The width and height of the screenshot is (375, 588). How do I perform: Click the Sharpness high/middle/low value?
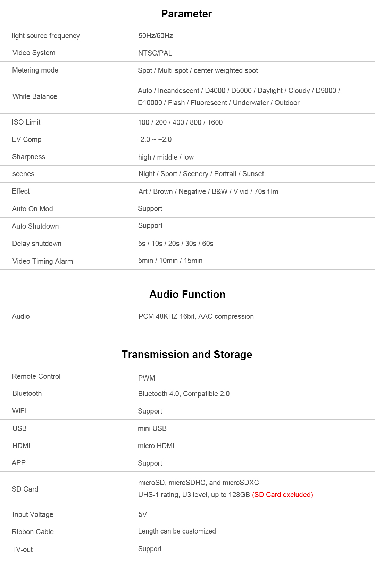tap(166, 157)
